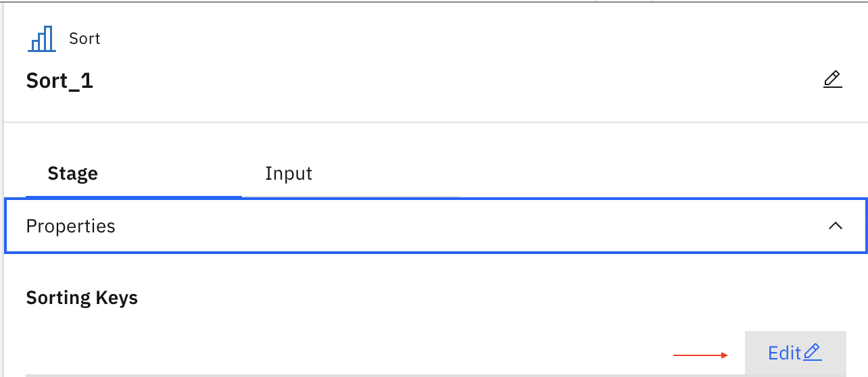Click the blue underline beneath Stage tab
Viewport: 868px width, 377px height.
point(134,197)
